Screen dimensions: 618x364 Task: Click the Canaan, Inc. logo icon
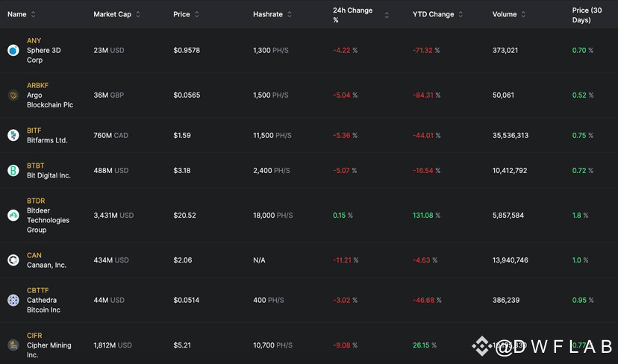click(13, 260)
